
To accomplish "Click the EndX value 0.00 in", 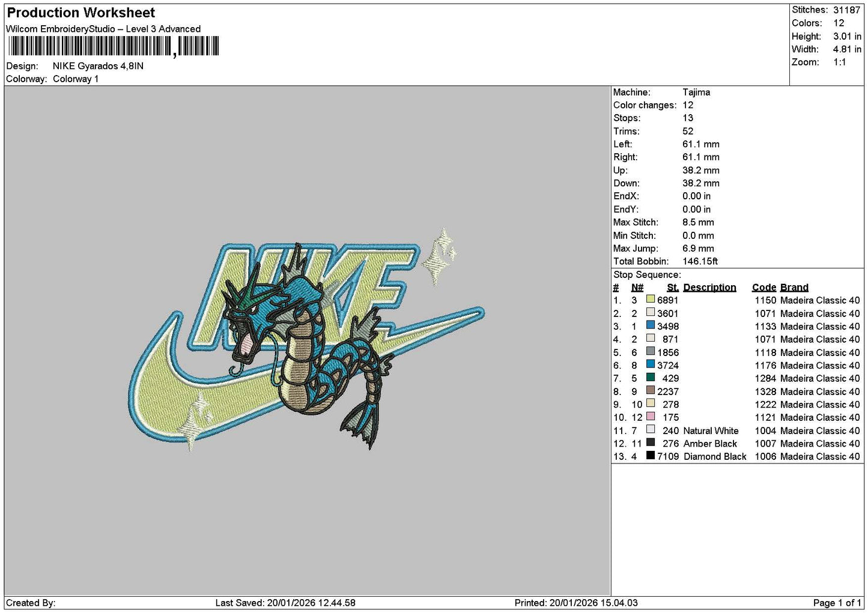I will tap(696, 196).
